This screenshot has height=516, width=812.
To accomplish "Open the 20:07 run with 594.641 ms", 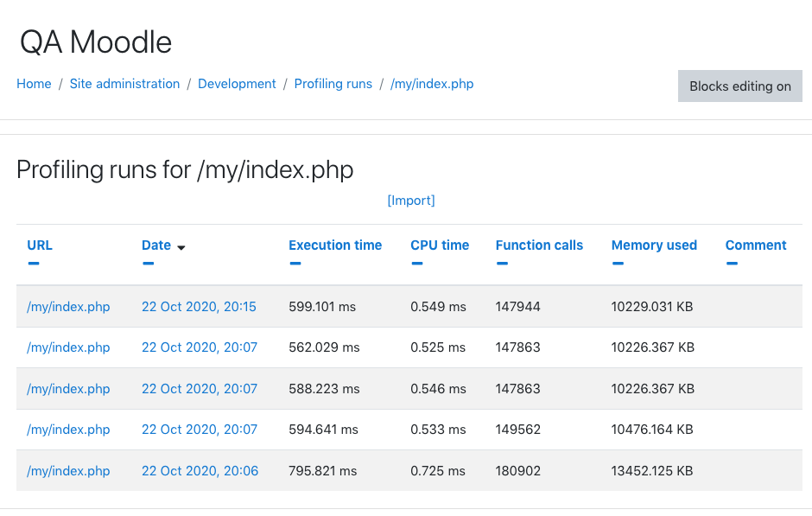I will click(200, 430).
